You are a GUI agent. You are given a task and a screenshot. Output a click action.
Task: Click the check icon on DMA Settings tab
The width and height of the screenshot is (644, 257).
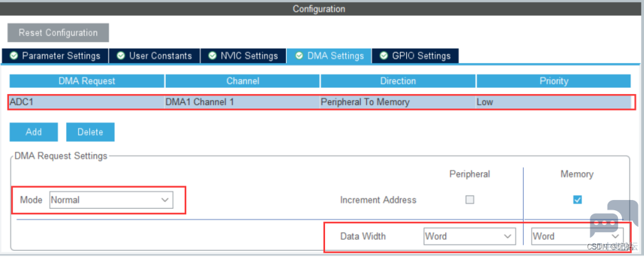click(300, 56)
